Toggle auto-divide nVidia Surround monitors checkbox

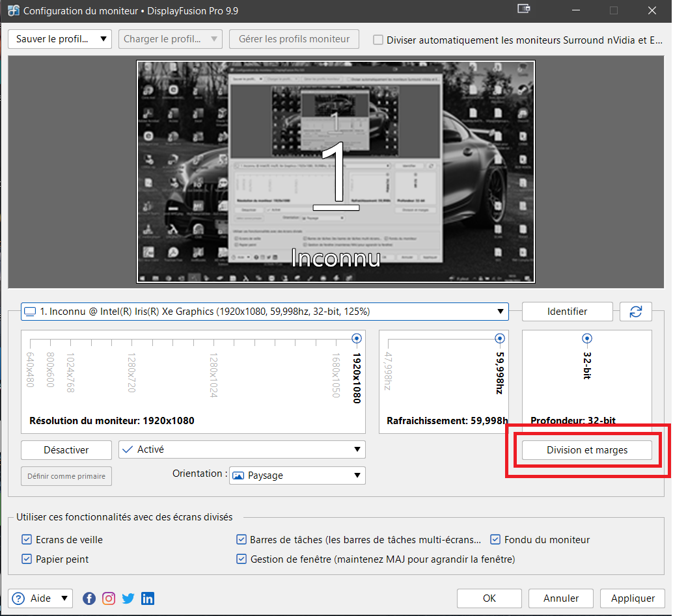pyautogui.click(x=378, y=40)
